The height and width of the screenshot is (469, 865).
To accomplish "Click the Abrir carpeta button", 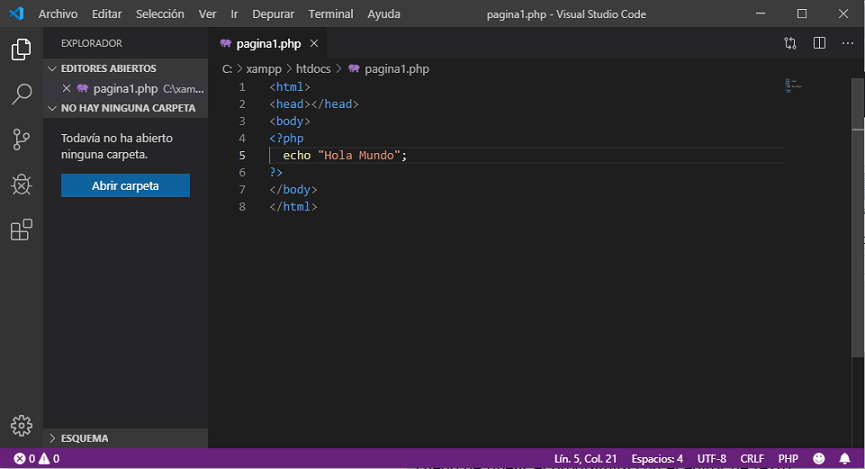I will pyautogui.click(x=125, y=186).
